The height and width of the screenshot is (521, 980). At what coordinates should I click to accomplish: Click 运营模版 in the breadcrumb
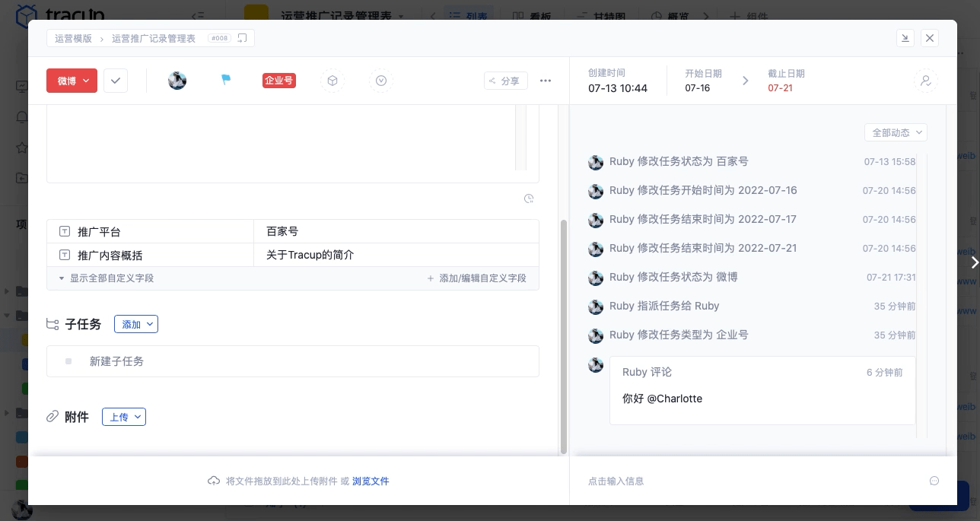point(73,38)
